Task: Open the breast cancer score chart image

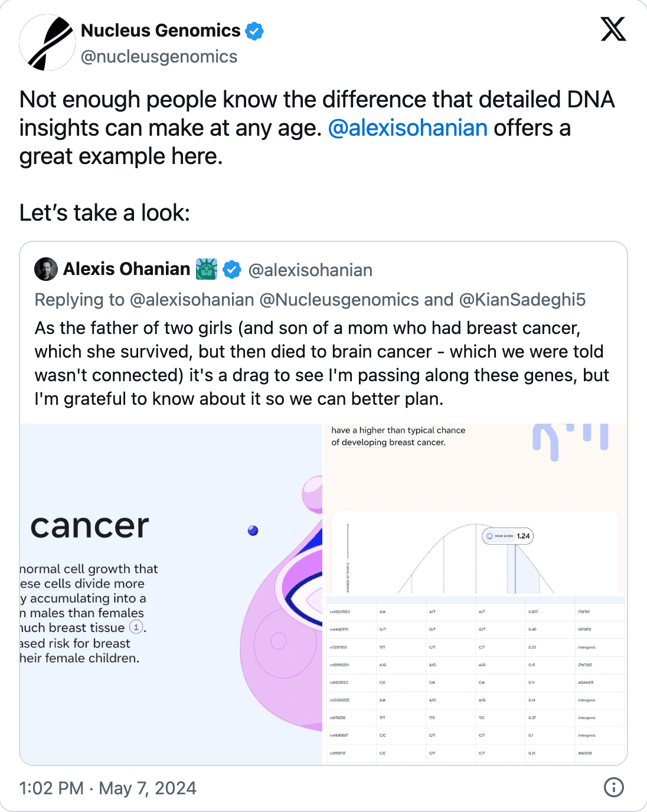Action: (x=475, y=594)
